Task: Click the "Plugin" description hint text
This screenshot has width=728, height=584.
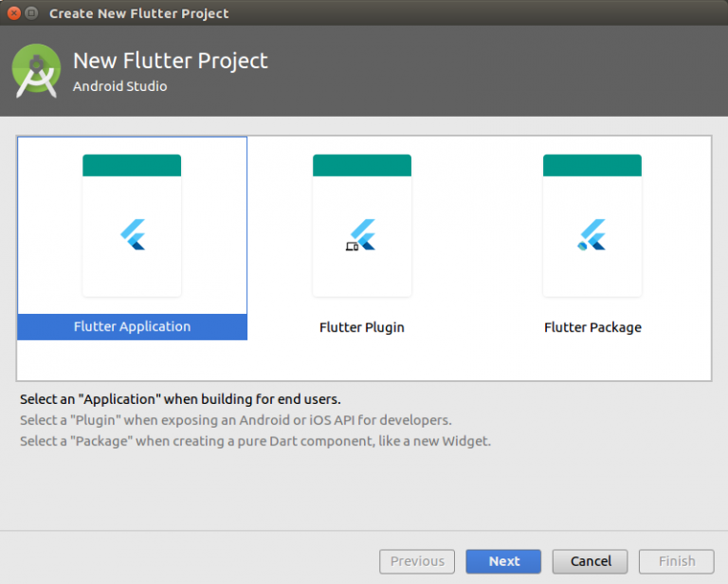Action: click(236, 420)
